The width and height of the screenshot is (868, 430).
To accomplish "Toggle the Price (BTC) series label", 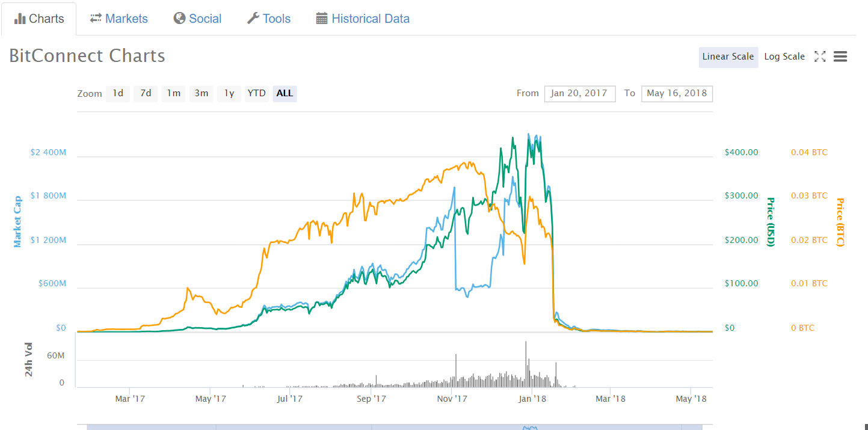I will tap(840, 221).
